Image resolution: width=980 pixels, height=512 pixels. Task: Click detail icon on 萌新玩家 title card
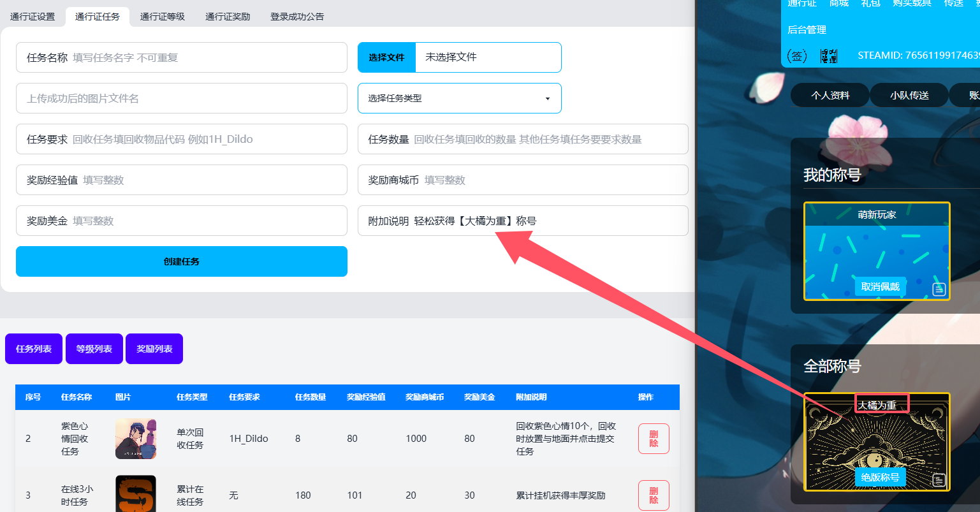click(x=939, y=289)
